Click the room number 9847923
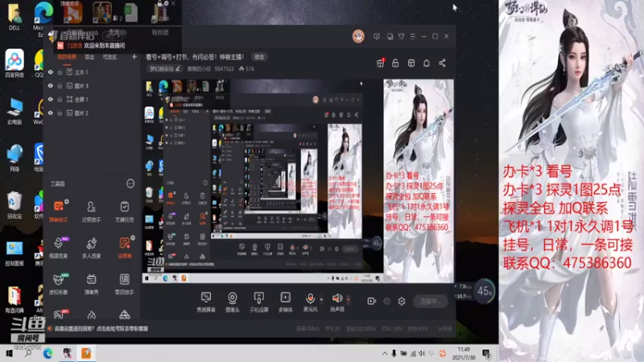Image resolution: width=644 pixels, height=362 pixels. 224,68
